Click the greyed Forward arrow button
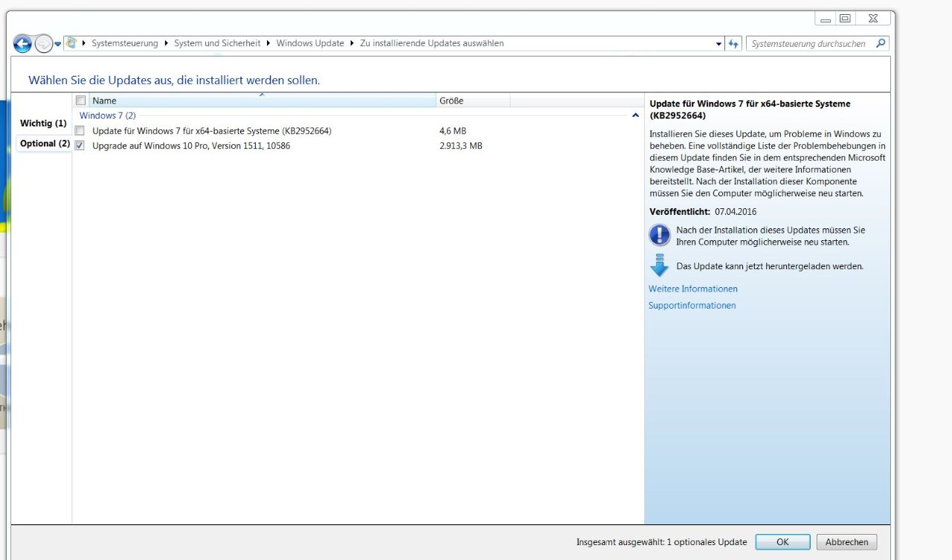This screenshot has height=560, width=952. 44,44
